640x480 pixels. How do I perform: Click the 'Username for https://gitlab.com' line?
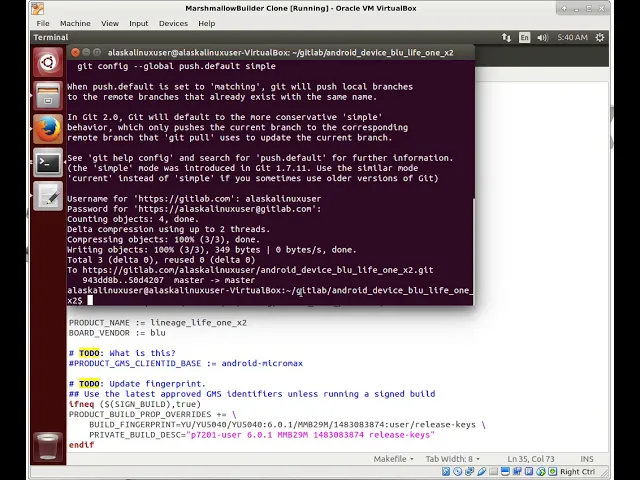click(194, 199)
